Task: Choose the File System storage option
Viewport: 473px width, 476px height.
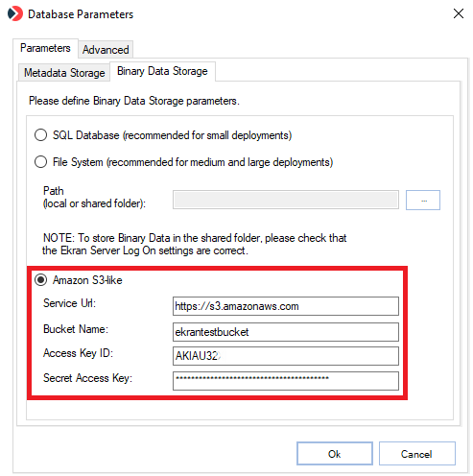Action: coord(40,162)
